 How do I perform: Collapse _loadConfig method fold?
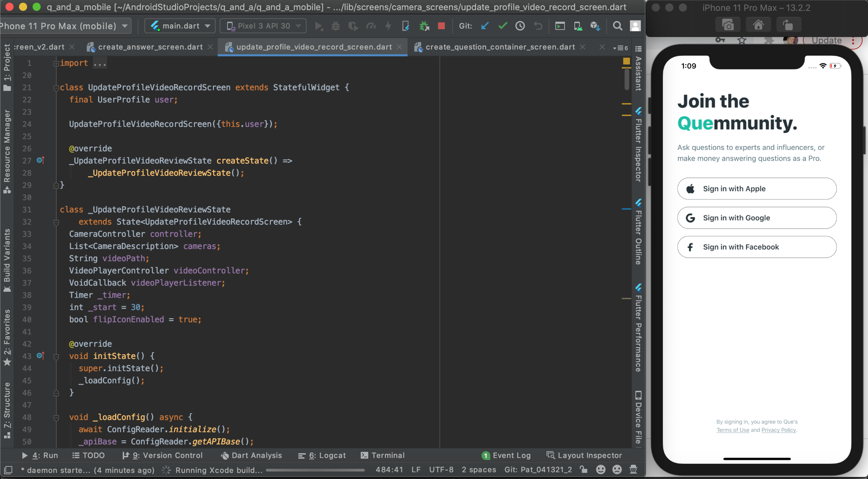tap(56, 418)
